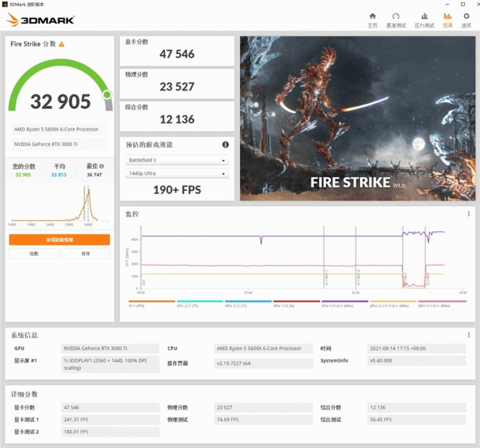
Task: Click the info icon for estimated game performance
Action: [225, 145]
